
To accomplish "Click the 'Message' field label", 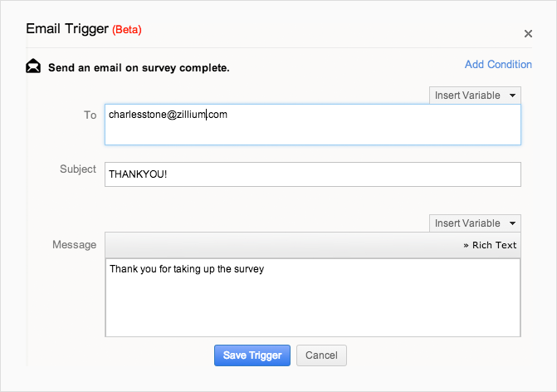I will point(74,245).
